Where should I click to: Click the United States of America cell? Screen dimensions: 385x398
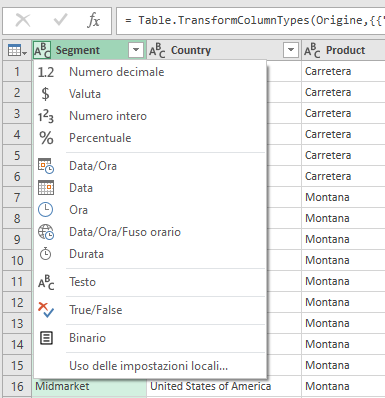click(x=224, y=387)
